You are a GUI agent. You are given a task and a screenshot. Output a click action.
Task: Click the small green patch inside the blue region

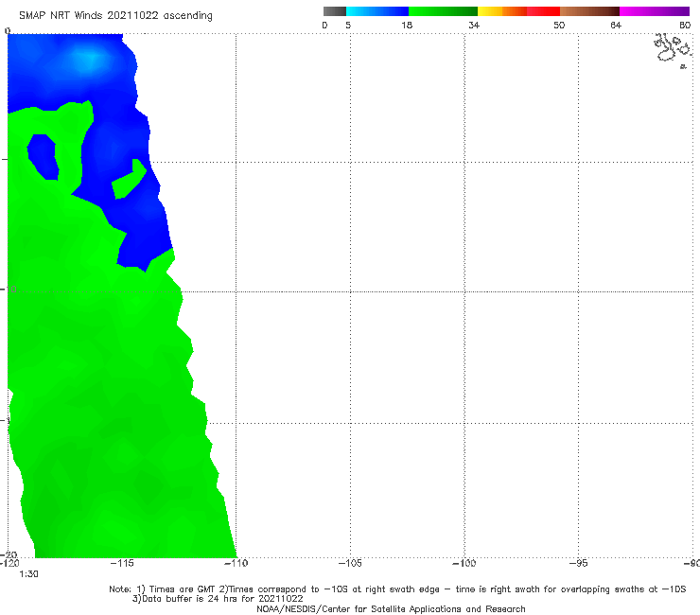[129, 180]
